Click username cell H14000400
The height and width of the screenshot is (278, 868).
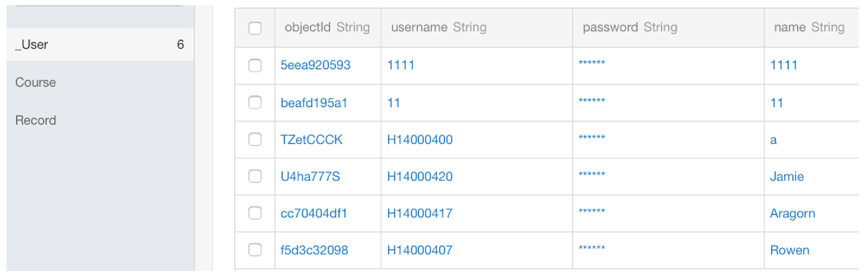tap(419, 140)
